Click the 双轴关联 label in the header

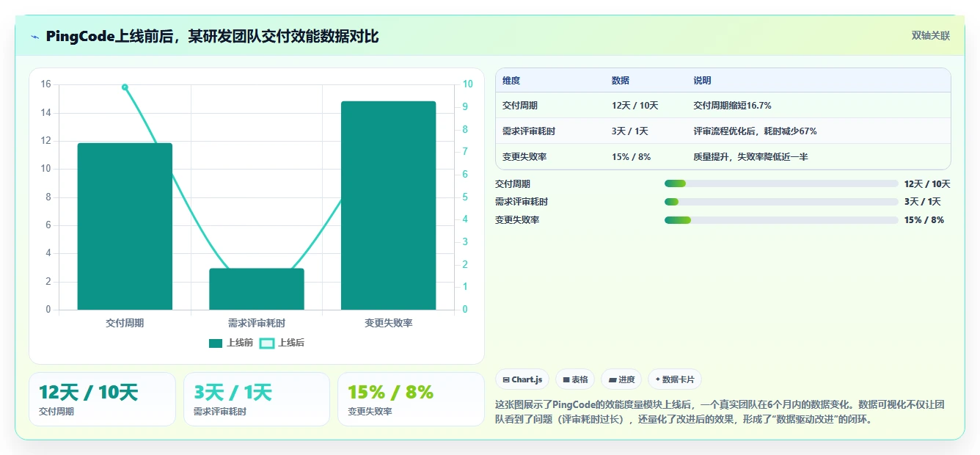(x=931, y=35)
